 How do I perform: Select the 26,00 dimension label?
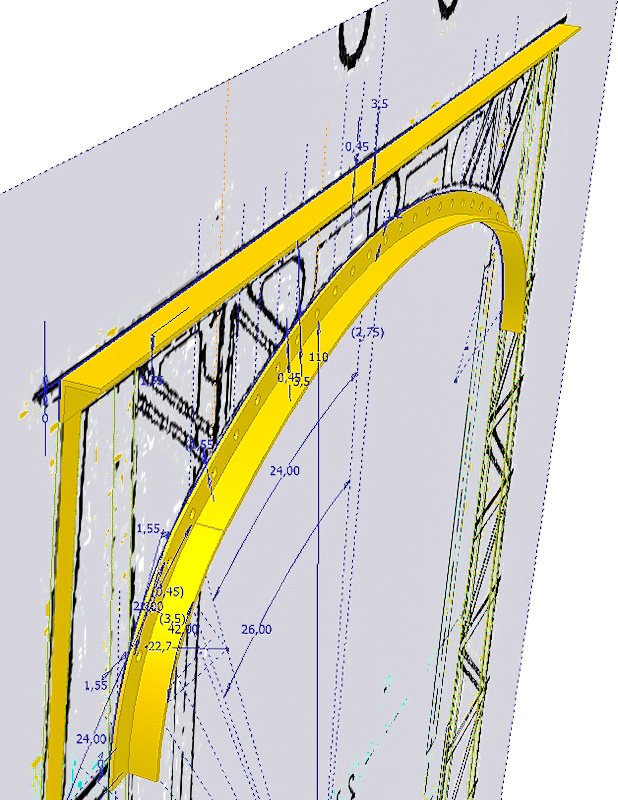coord(256,629)
